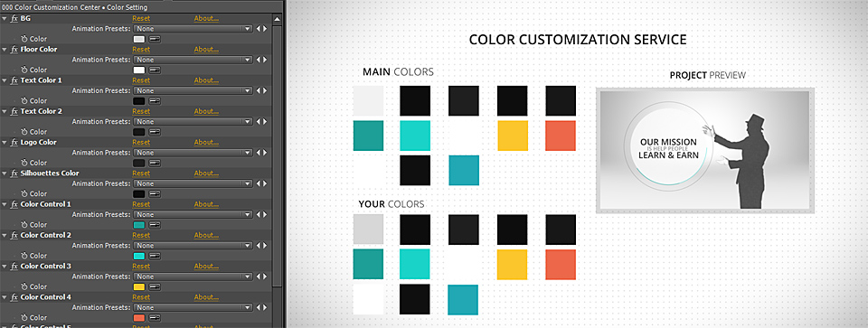Viewport: 868px width, 328px height.
Task: Click the Logo Color stopwatch
Action: click(24, 164)
